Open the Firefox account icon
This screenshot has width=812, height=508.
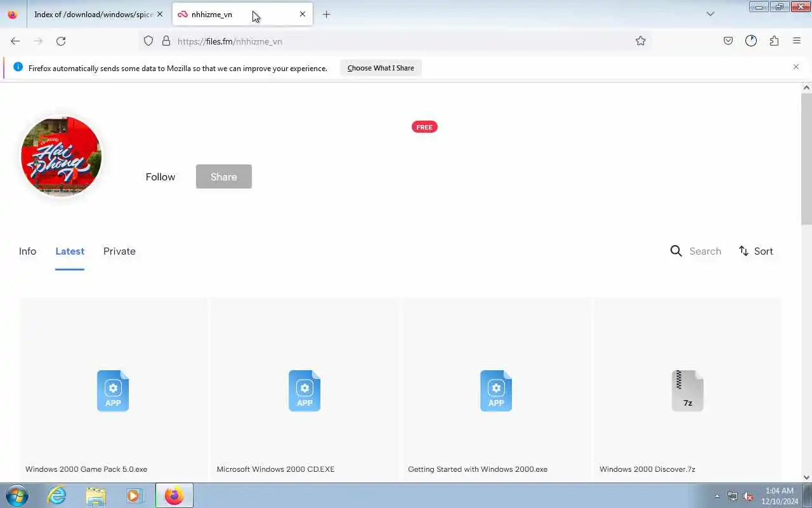point(751,41)
